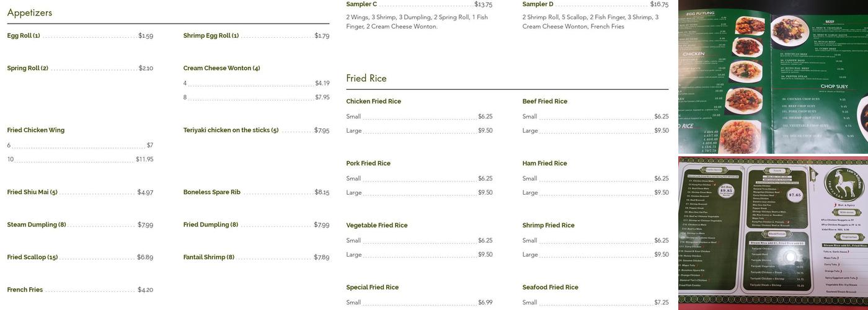
Task: Choose the Beef Fried Rice item
Action: [544, 102]
